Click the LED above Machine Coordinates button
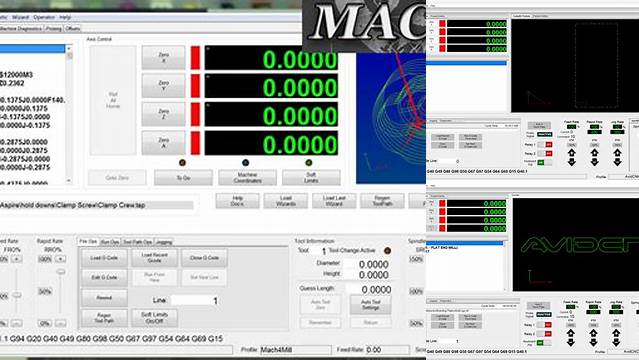Image resolution: width=639 pixels, height=360 pixels. point(245,163)
